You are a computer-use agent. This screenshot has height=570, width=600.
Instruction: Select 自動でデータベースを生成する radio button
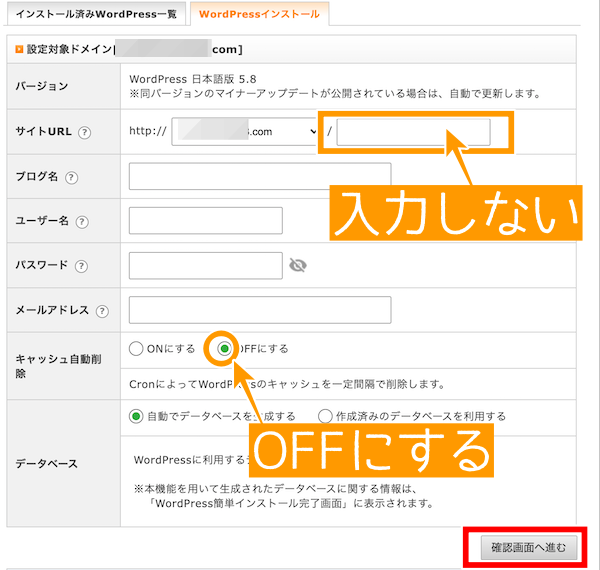pyautogui.click(x=136, y=416)
